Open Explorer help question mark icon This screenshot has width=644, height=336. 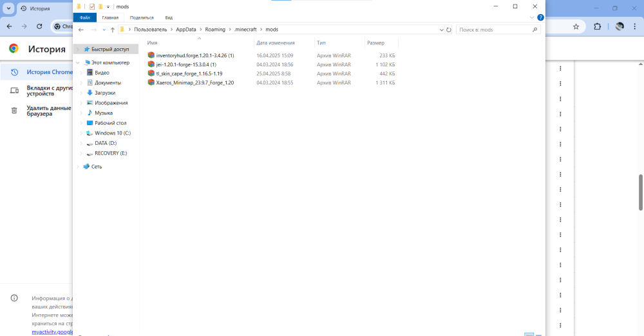pos(540,17)
